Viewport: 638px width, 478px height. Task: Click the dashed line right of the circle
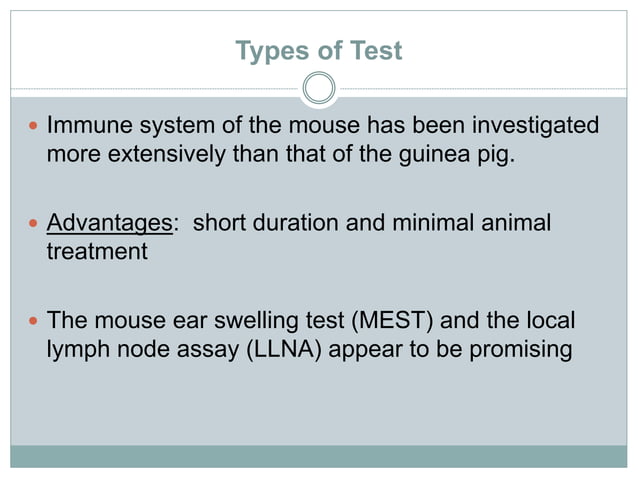(x=480, y=89)
